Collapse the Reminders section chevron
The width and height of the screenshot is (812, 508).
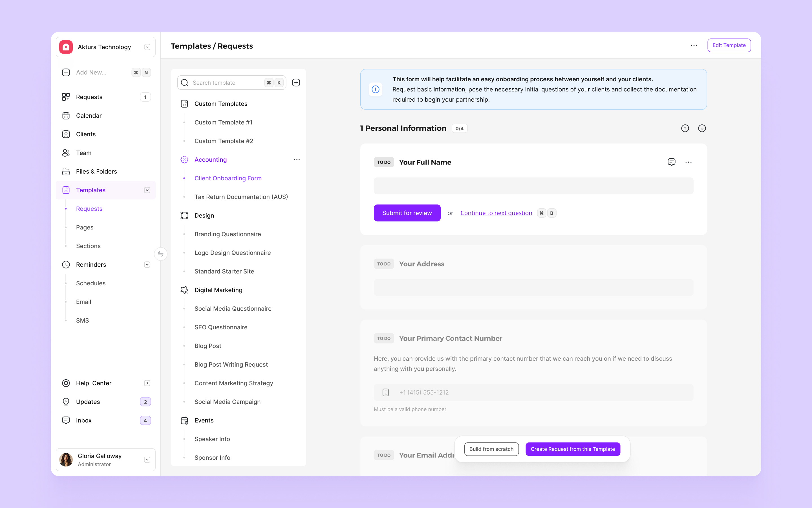tap(147, 265)
